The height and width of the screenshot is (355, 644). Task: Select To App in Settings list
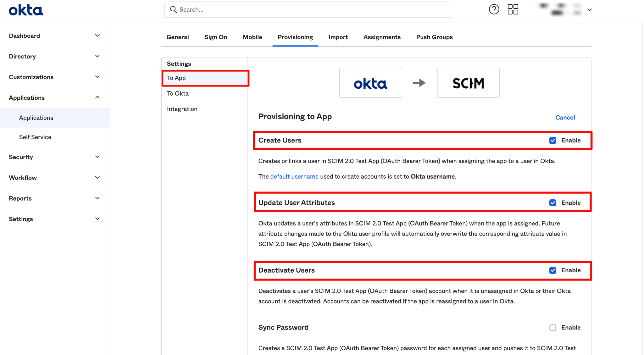[205, 78]
